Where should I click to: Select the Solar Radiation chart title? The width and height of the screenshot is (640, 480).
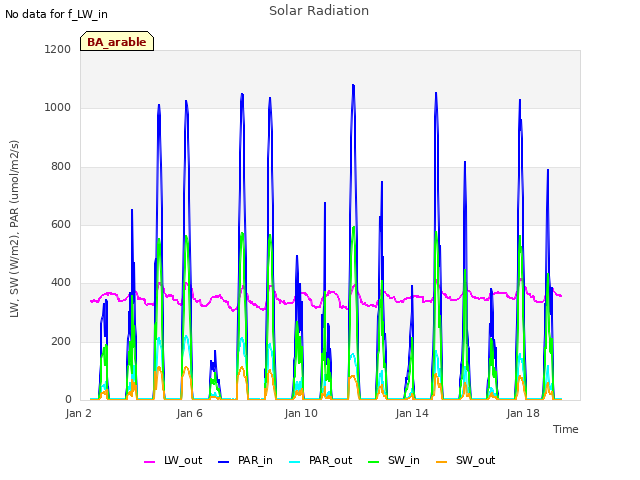click(x=319, y=11)
